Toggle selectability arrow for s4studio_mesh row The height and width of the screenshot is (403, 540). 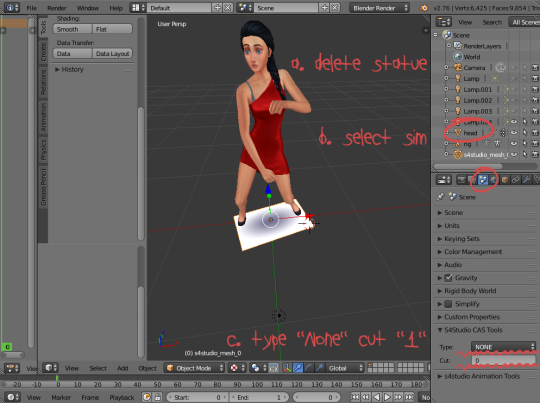coord(525,155)
